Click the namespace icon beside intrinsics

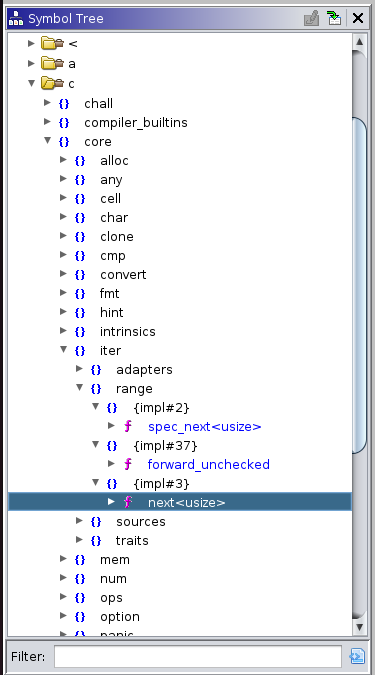point(80,331)
